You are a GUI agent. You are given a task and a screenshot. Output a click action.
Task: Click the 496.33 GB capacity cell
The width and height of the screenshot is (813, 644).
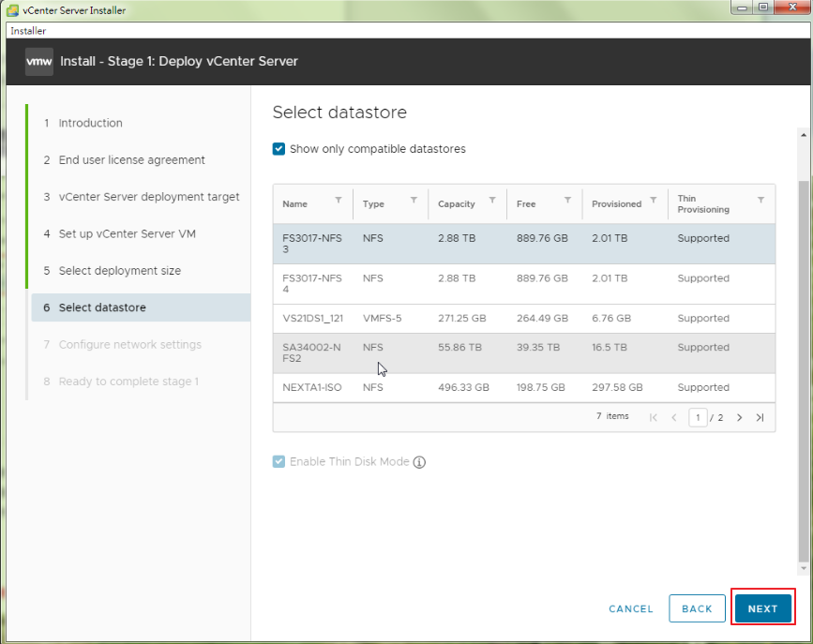tap(463, 387)
